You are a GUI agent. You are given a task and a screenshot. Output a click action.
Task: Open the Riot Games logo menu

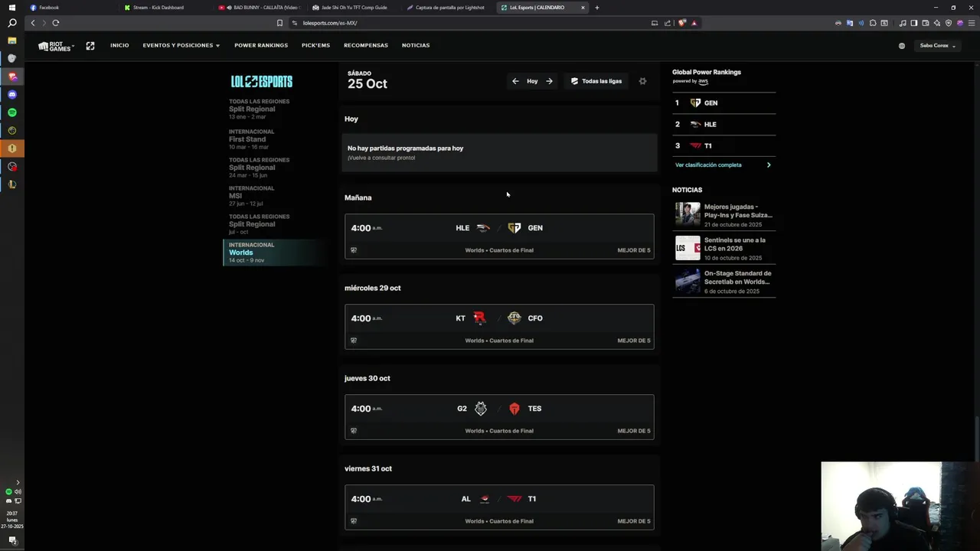[55, 46]
